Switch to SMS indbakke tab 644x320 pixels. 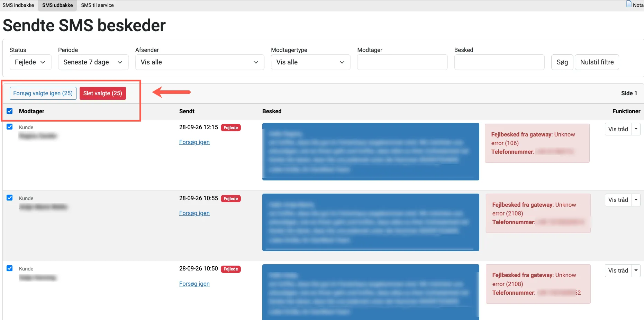click(18, 5)
